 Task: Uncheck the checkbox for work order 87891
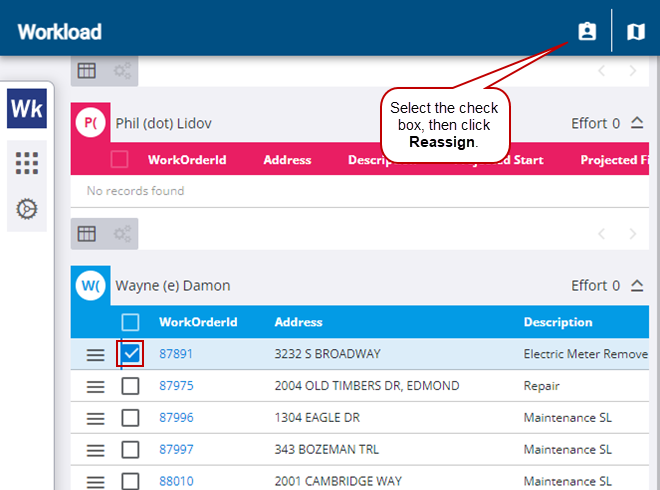click(x=131, y=354)
